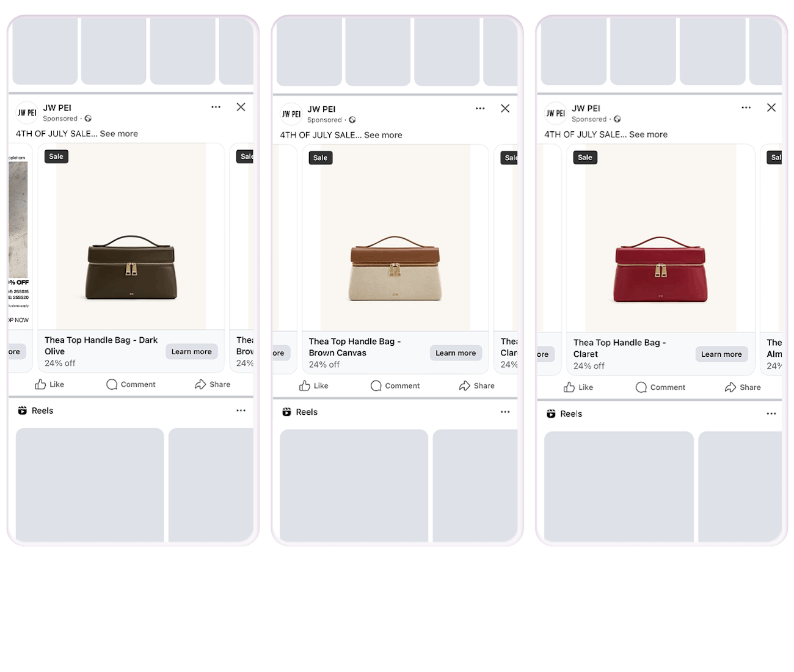This screenshot has height=672, width=794.
Task: Click JW PEI page name in Claret ad
Action: tap(586, 108)
